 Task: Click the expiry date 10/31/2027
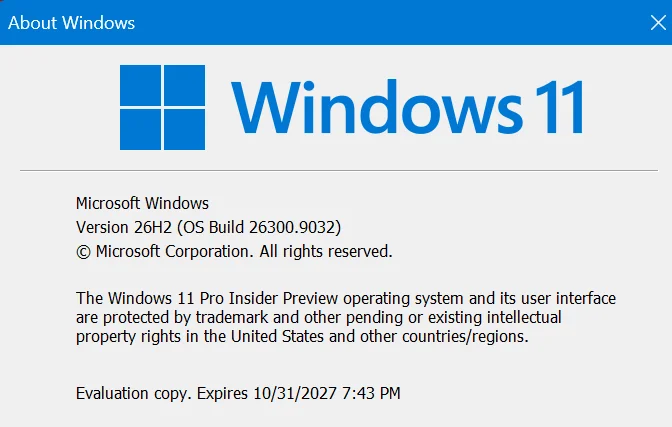295,393
